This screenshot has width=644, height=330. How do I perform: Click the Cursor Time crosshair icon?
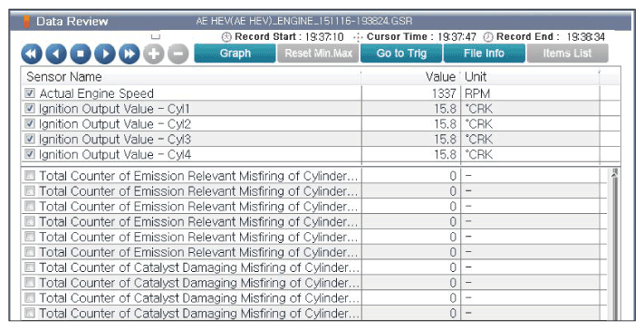358,37
